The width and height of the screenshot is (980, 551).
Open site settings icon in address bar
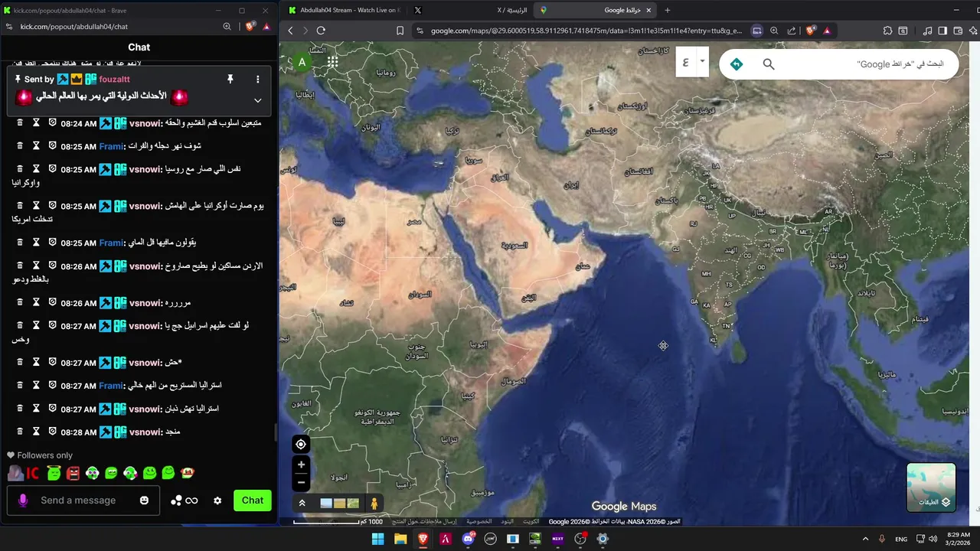[419, 31]
